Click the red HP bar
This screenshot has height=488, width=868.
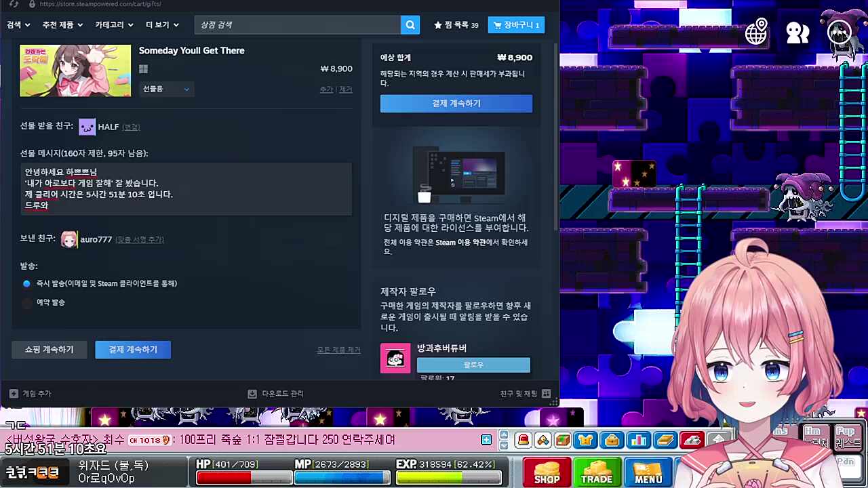pyautogui.click(x=243, y=479)
